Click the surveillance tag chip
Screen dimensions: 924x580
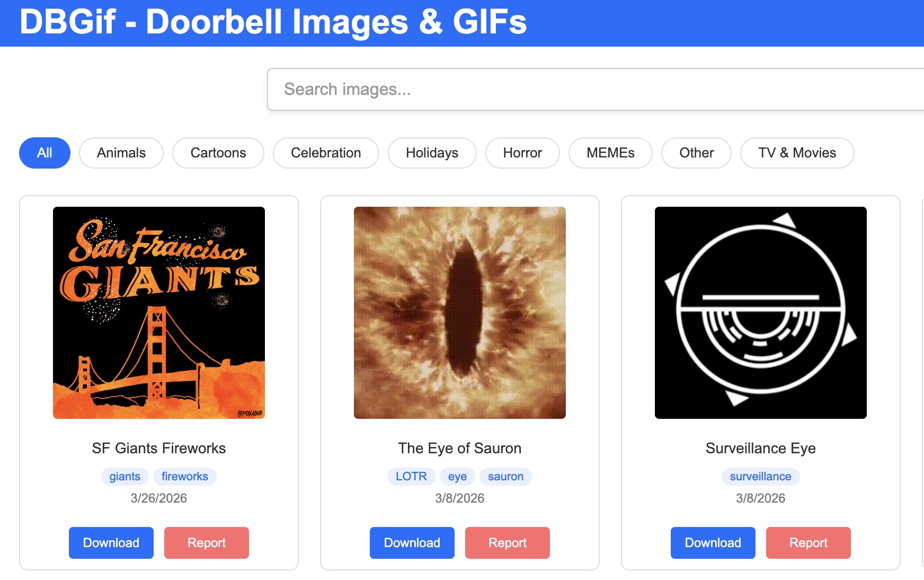pos(760,476)
